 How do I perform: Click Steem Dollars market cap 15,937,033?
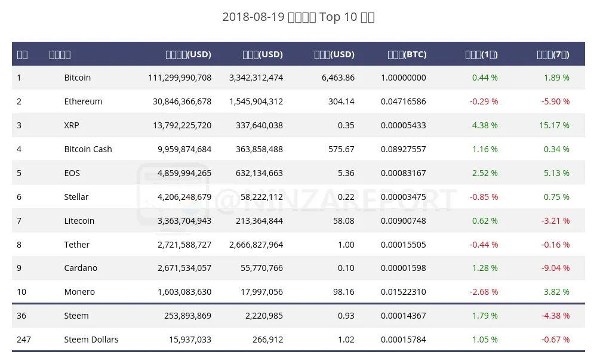coord(190,340)
